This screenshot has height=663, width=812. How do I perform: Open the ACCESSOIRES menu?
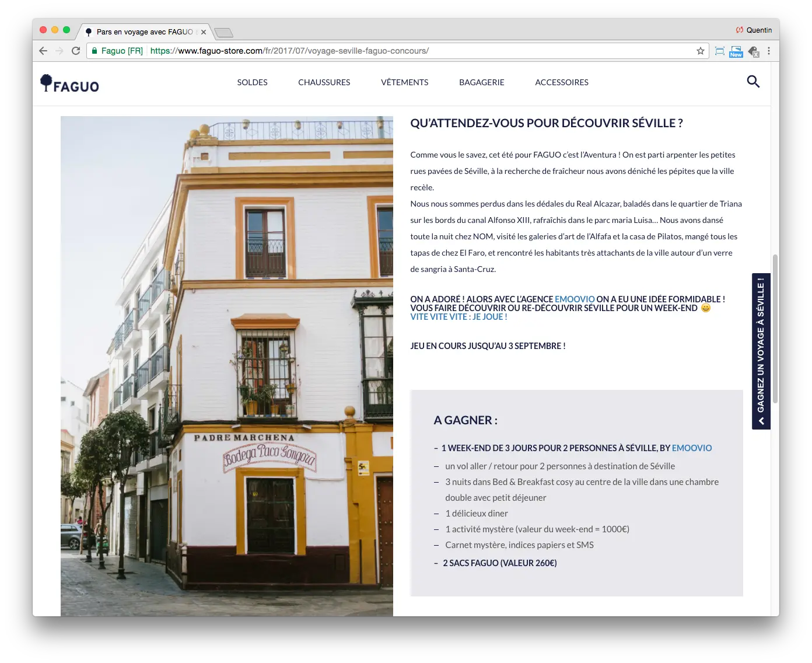(562, 82)
